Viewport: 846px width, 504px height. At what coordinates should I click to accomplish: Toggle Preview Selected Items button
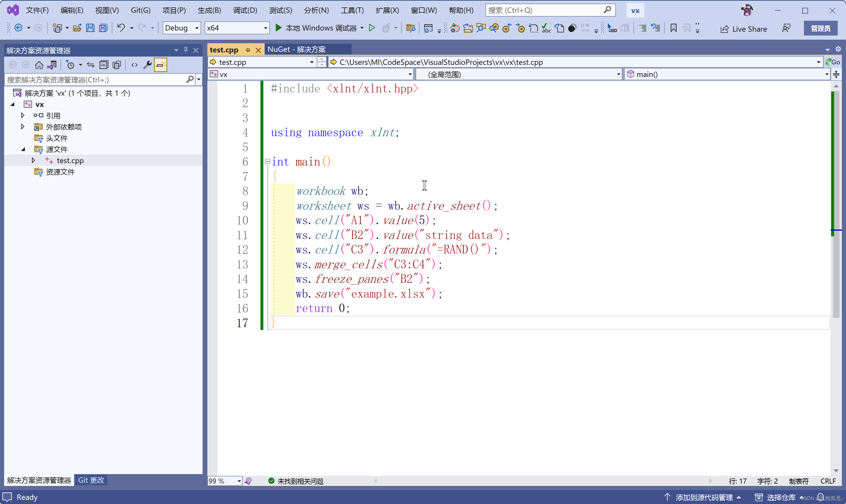[x=160, y=65]
